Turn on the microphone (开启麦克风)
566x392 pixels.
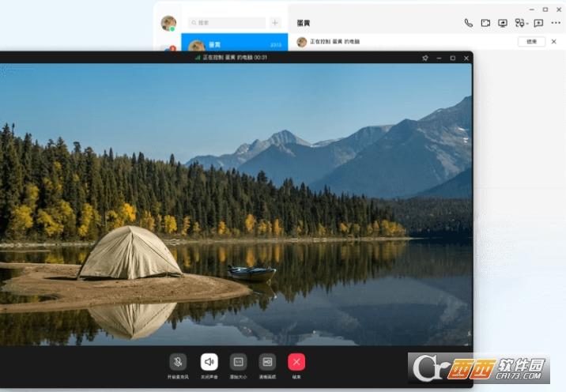(x=178, y=362)
